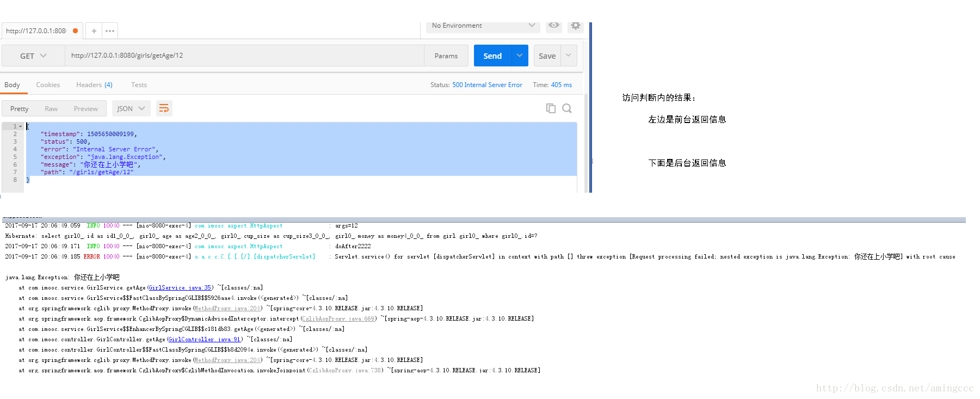Copy the response body with the copy icon
The image size is (980, 399).
(551, 108)
